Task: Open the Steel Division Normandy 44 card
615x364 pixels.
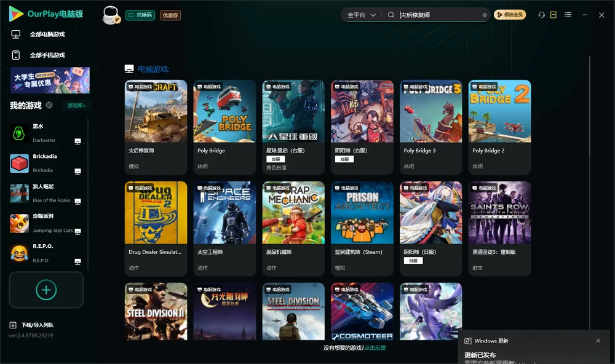Action: pos(293,312)
